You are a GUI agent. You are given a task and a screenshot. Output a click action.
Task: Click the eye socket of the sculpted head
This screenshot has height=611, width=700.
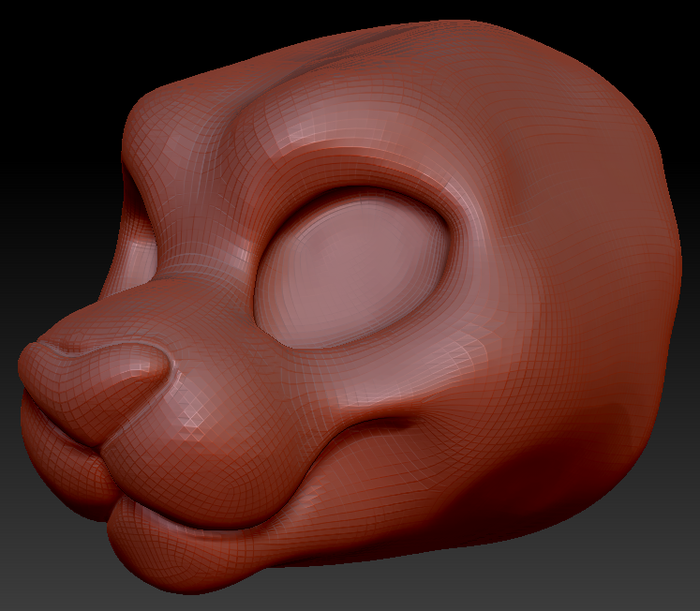coord(353,268)
